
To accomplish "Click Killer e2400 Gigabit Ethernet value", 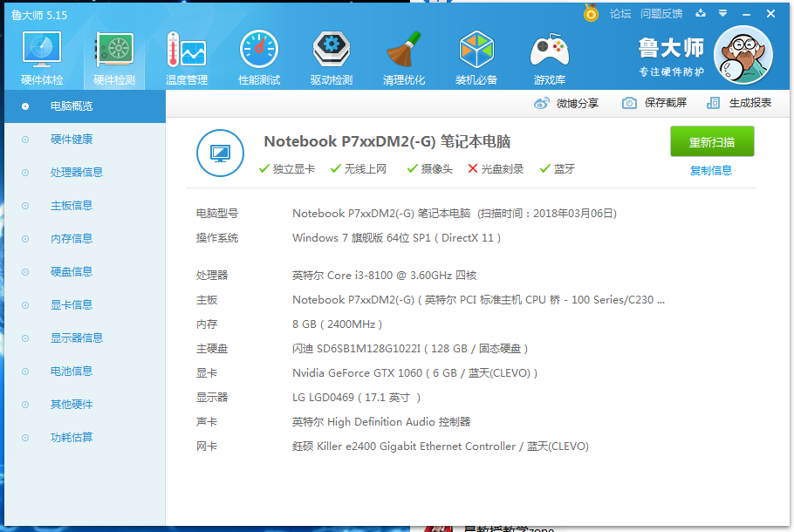I will pyautogui.click(x=441, y=447).
